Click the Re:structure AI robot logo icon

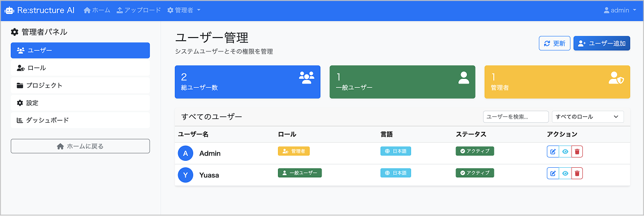9,10
